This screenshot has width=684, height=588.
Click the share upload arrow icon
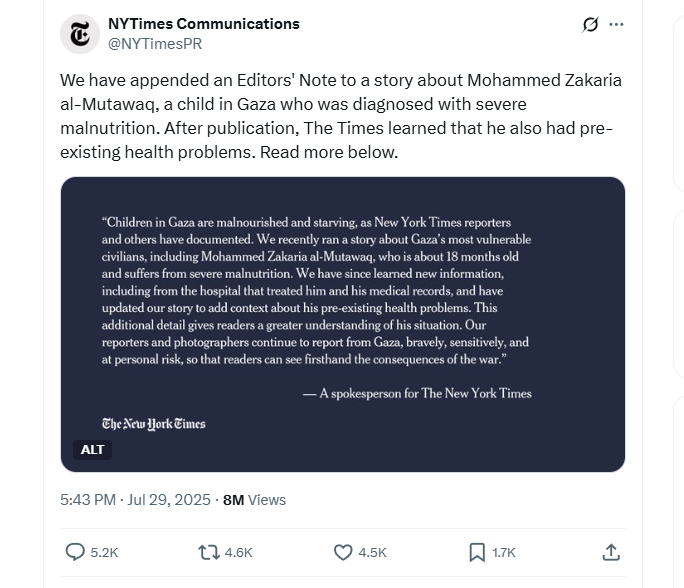click(610, 551)
